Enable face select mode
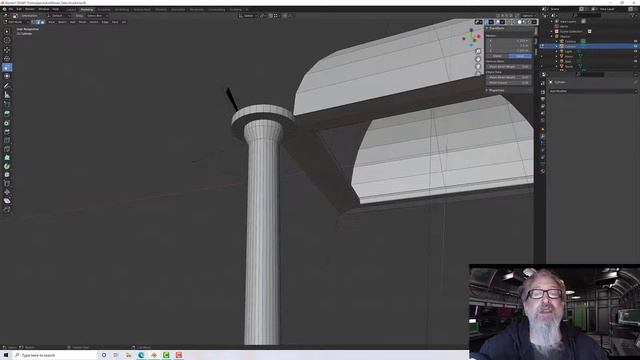640x360 pixels. click(x=42, y=22)
